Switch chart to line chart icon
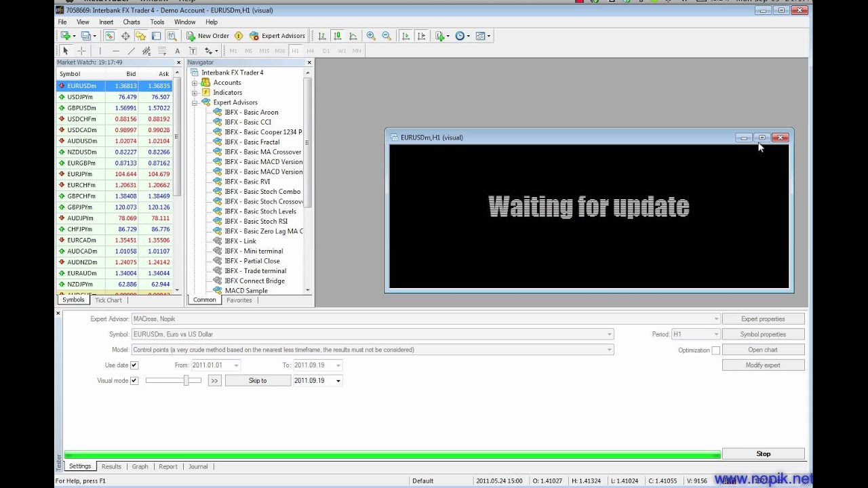 [353, 36]
